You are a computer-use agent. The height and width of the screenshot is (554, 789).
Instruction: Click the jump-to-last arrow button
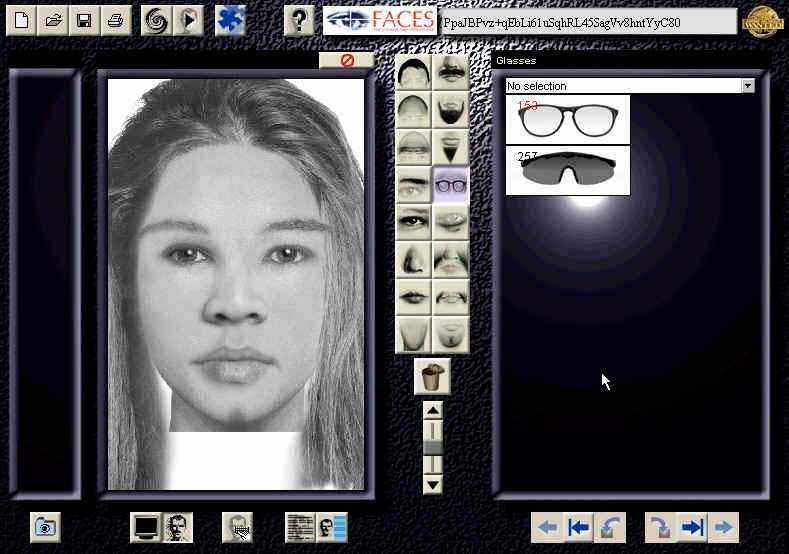(692, 526)
